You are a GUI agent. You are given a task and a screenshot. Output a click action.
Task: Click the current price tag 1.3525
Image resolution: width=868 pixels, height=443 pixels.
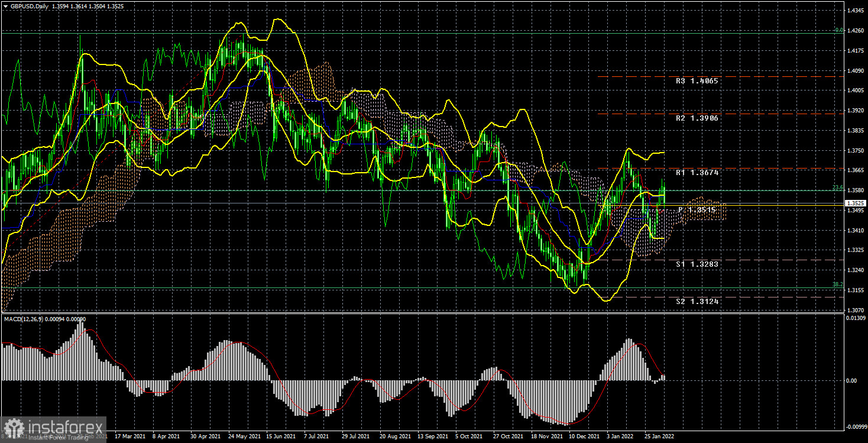854,203
